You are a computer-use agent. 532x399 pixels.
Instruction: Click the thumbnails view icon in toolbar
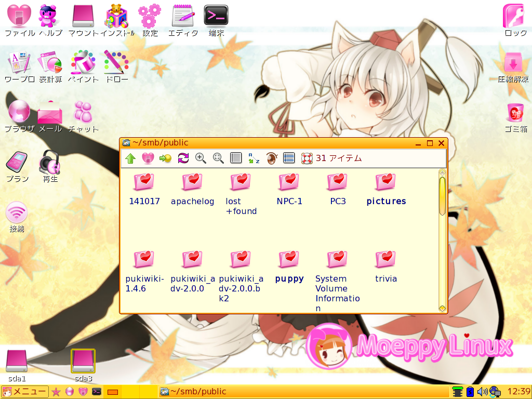pos(289,158)
